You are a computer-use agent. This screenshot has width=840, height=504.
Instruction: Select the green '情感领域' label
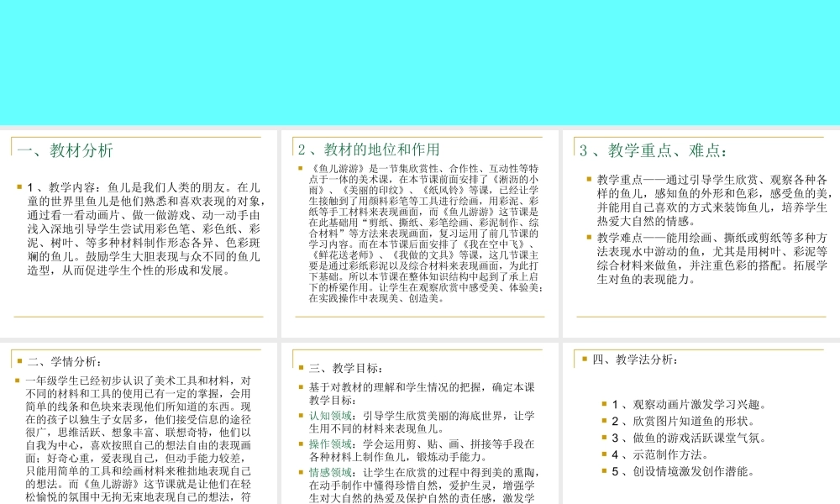click(330, 472)
